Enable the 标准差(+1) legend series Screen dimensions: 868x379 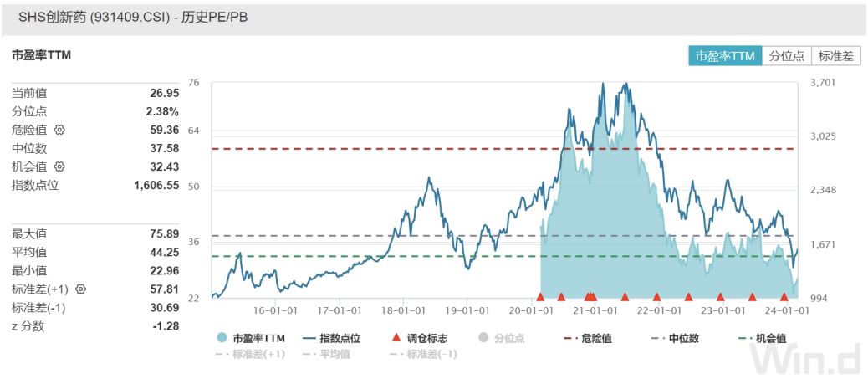click(x=251, y=354)
